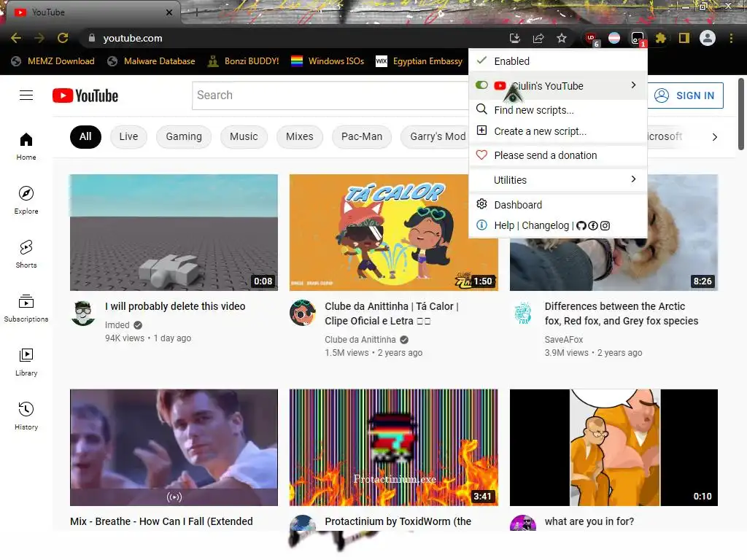Select the Gaming filter chip
The image size is (747, 560).
tap(184, 136)
